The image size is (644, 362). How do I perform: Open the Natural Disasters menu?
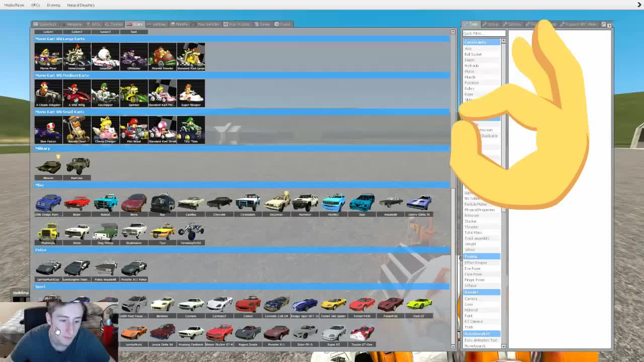[x=80, y=5]
